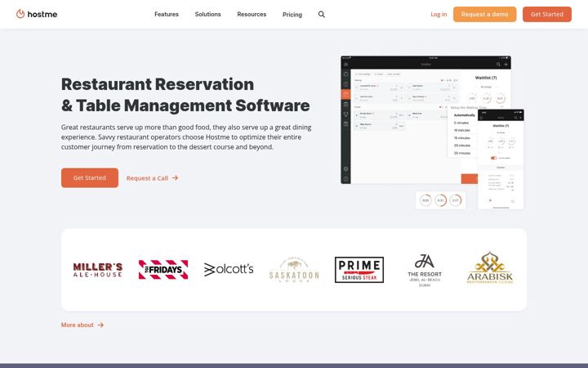The height and width of the screenshot is (368, 588).
Task: Click the hero Get Started button
Action: [90, 177]
